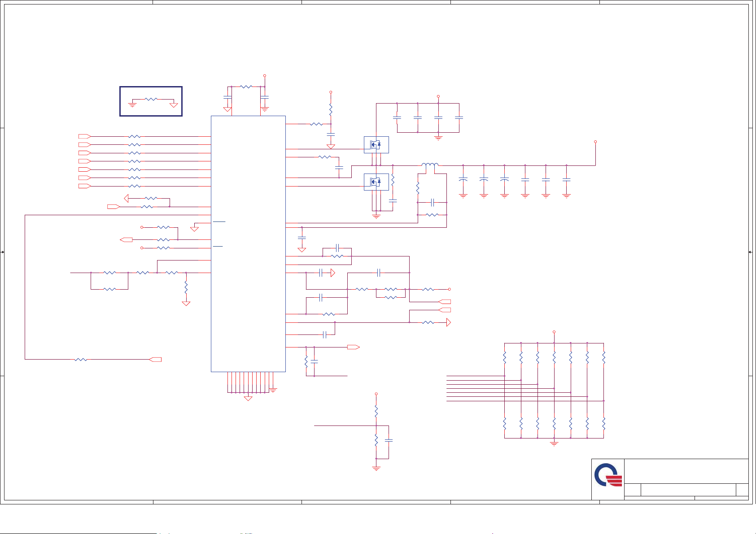Viewport: 756px width, 534px height.
Task: Click the topmost of seven left input ports
Action: pyautogui.click(x=84, y=136)
